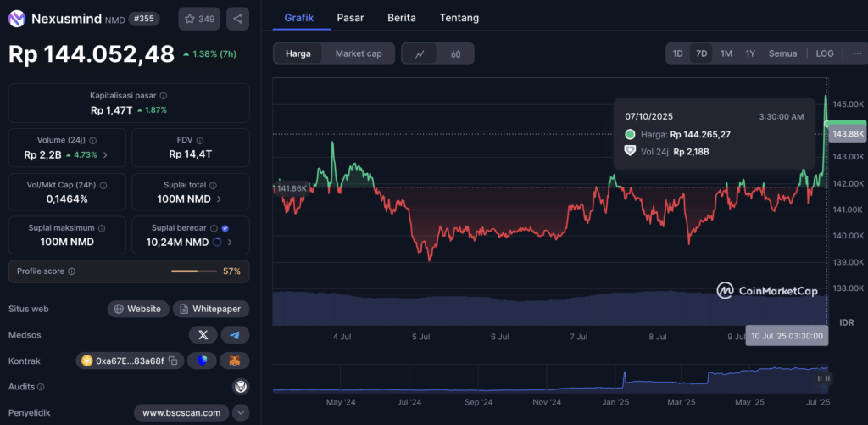Open the share button

(x=237, y=19)
